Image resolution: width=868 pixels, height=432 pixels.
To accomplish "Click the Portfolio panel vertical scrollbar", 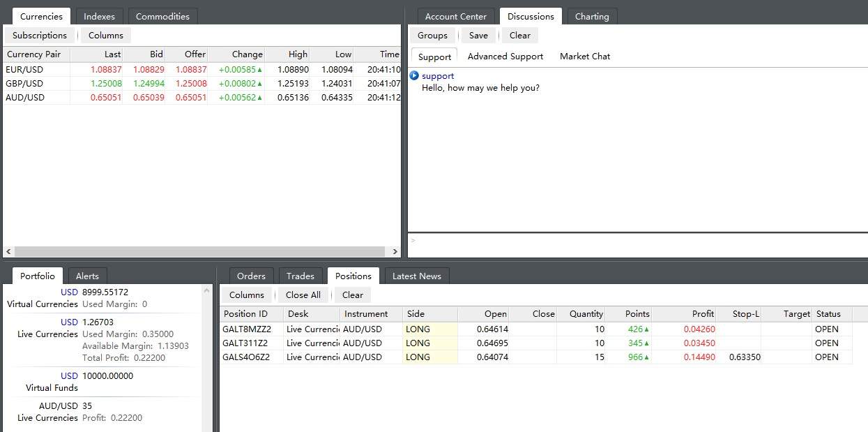I will tap(207, 358).
